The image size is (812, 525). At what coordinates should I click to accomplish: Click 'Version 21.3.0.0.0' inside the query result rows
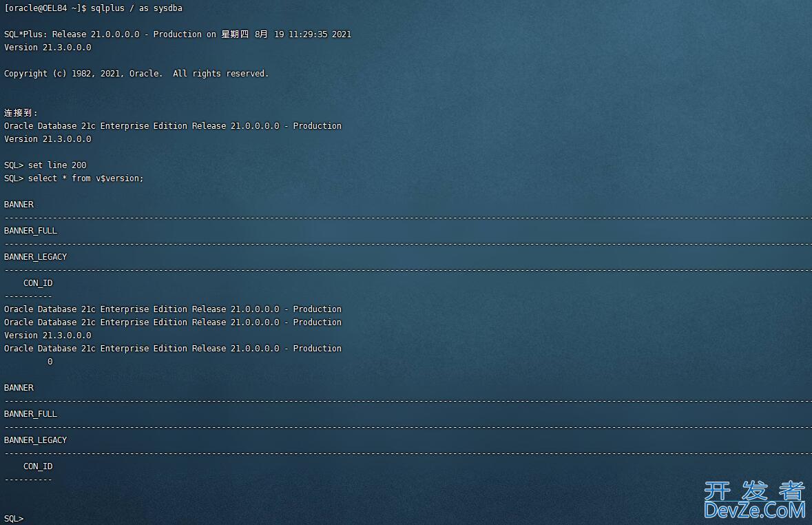click(48, 336)
